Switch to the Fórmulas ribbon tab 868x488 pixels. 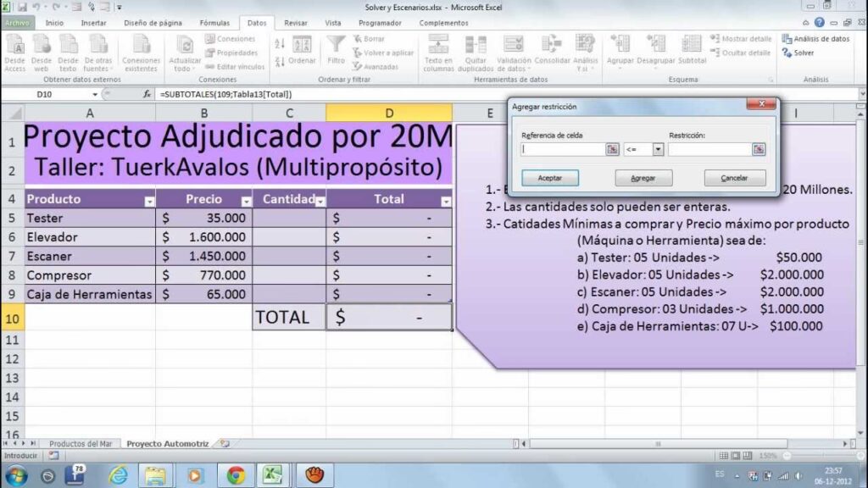(x=214, y=23)
